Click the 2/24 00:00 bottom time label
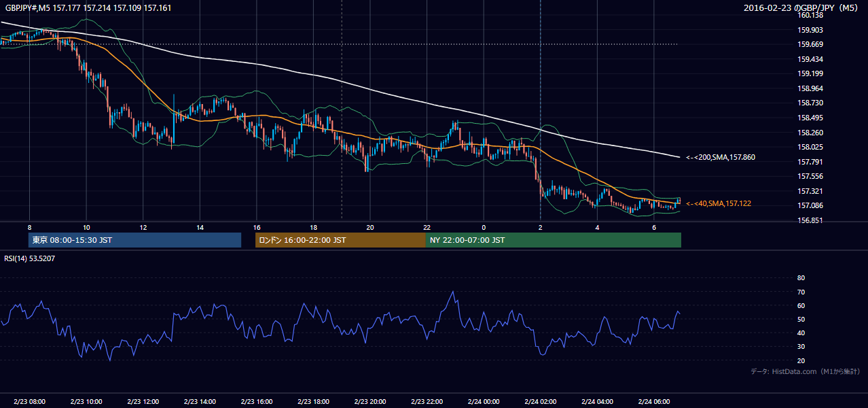The width and height of the screenshot is (868, 408). [x=484, y=402]
